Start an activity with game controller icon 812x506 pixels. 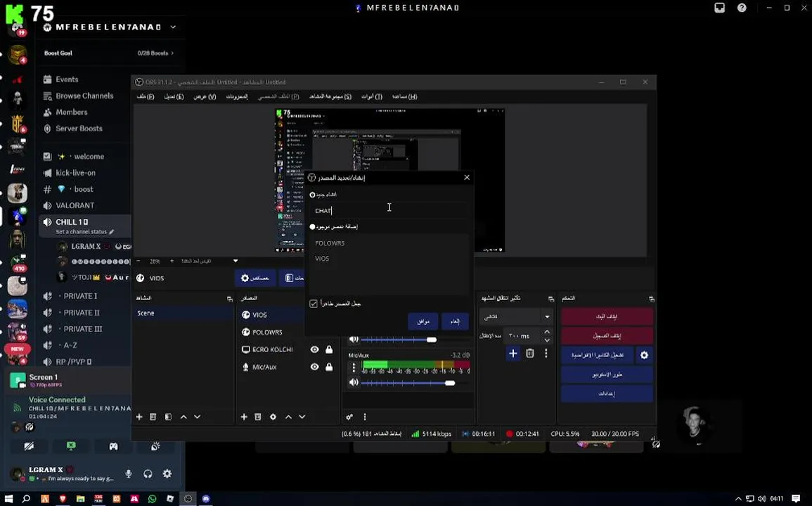click(x=113, y=446)
